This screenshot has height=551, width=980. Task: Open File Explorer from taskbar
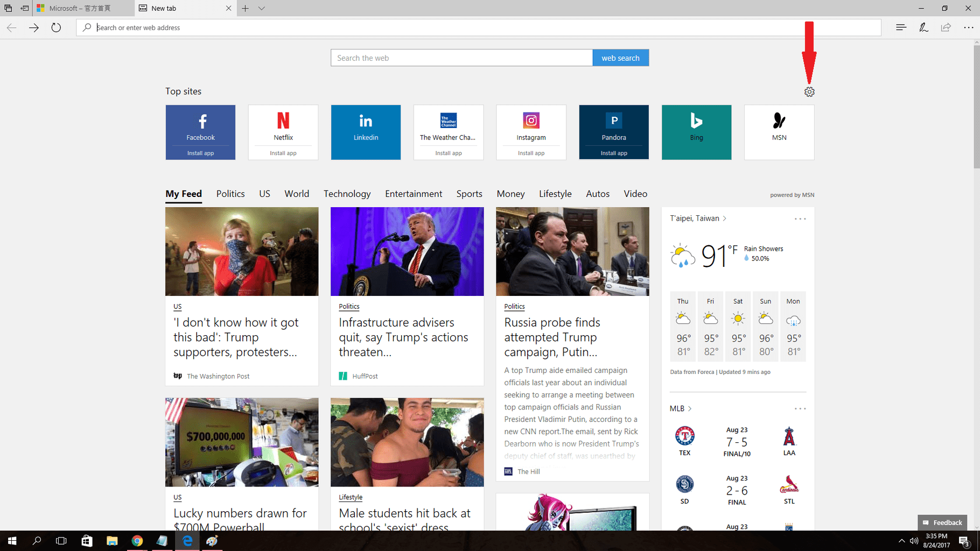(112, 541)
